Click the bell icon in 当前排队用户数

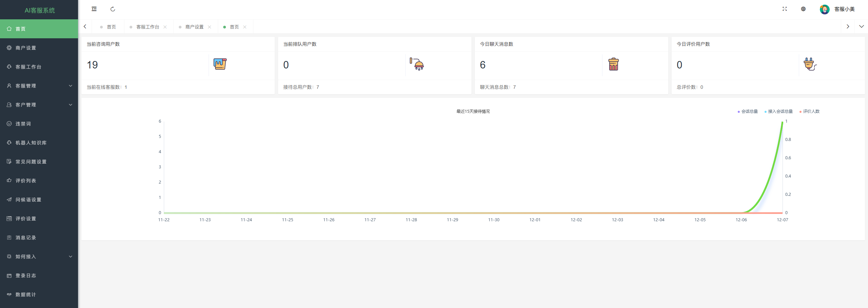tap(417, 64)
